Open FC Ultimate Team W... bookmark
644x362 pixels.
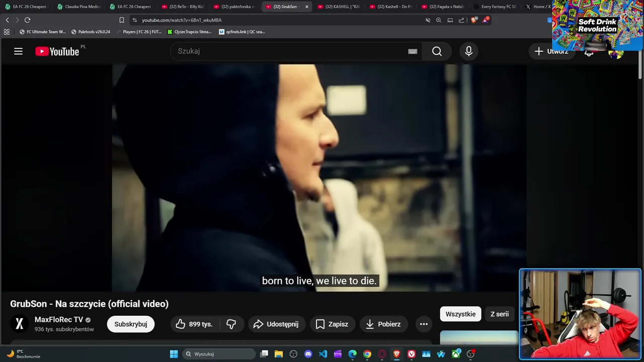pos(42,32)
